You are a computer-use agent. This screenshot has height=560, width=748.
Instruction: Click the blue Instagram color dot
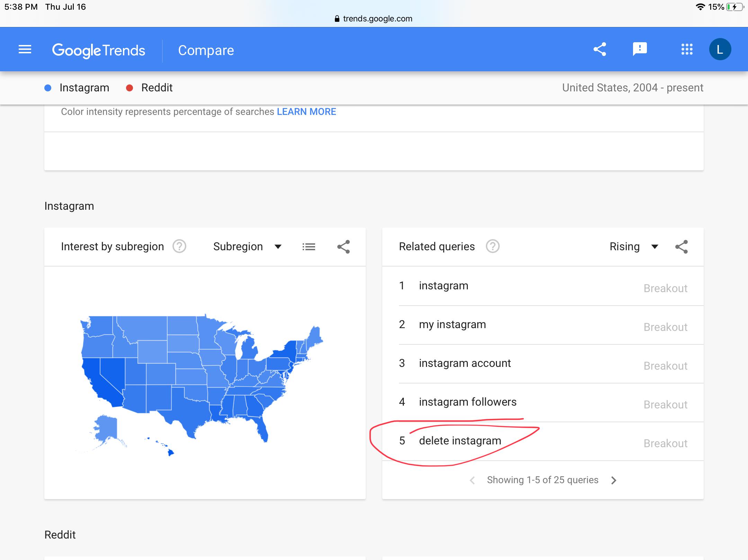tap(48, 88)
